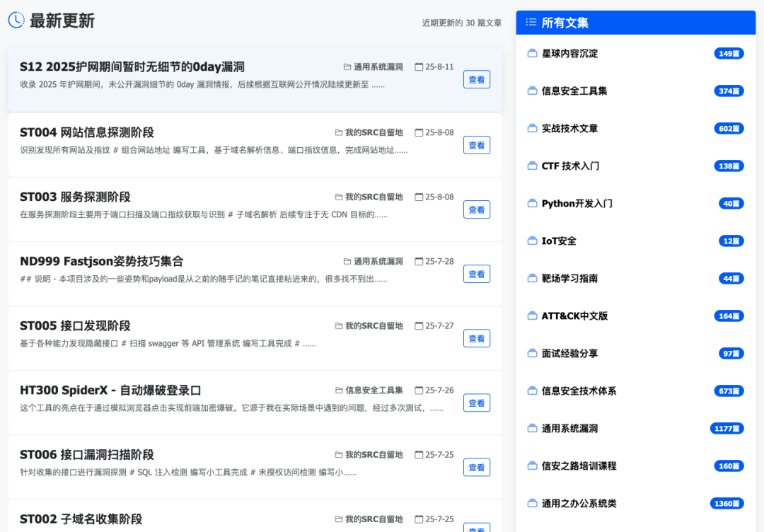Click the folder icon for 信安之路培训课程
The height and width of the screenshot is (532, 764).
pyautogui.click(x=533, y=466)
